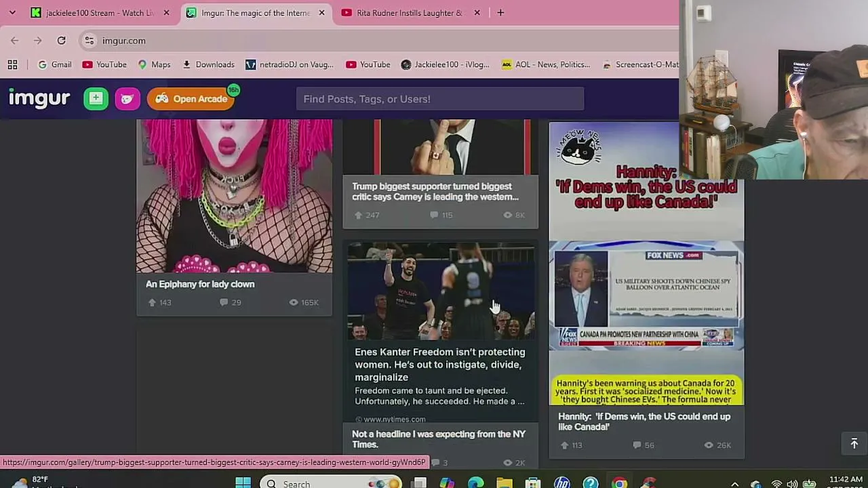Visit the www.nytimes.com source link
This screenshot has width=868, height=488.
click(x=394, y=420)
